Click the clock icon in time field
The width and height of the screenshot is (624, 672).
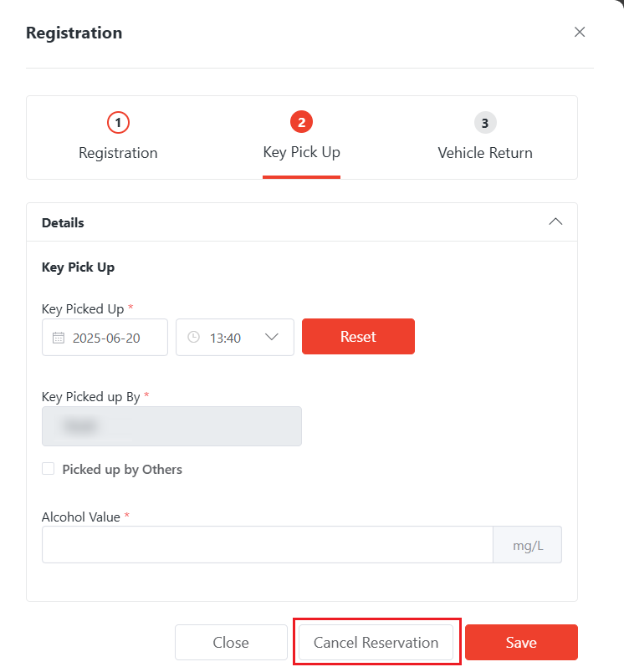click(194, 338)
